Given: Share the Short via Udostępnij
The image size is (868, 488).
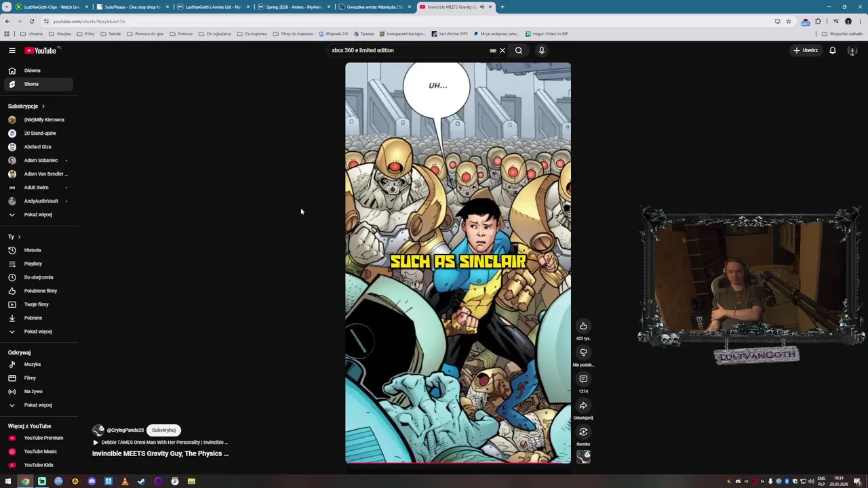Looking at the screenshot, I should tap(583, 405).
